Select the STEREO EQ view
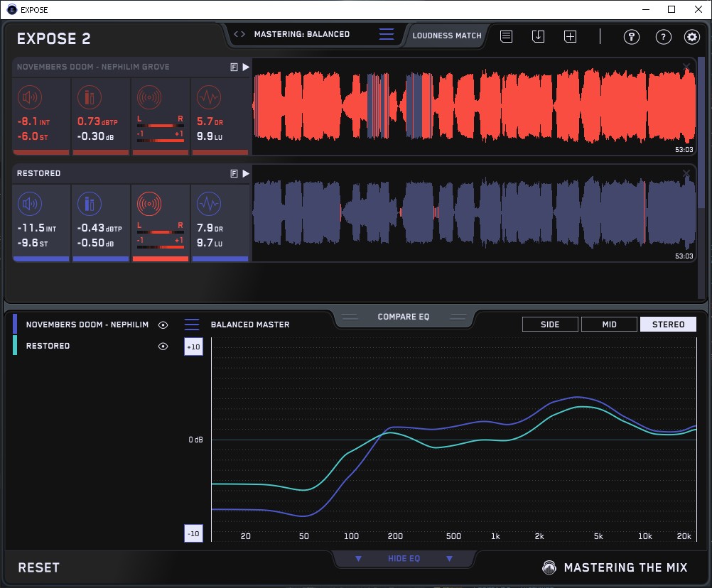The image size is (712, 588). tap(668, 325)
